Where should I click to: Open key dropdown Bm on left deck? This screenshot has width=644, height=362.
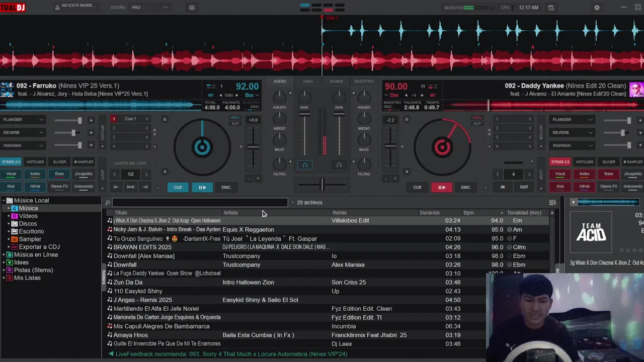point(252,95)
